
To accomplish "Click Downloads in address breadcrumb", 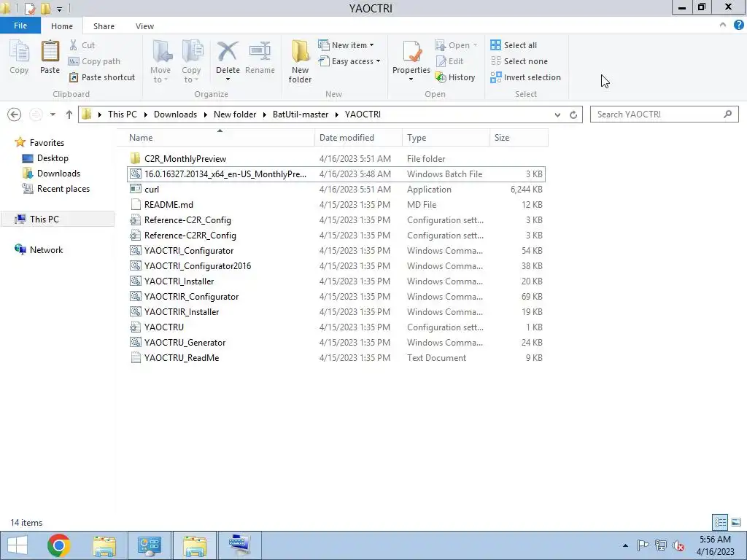I will click(175, 114).
